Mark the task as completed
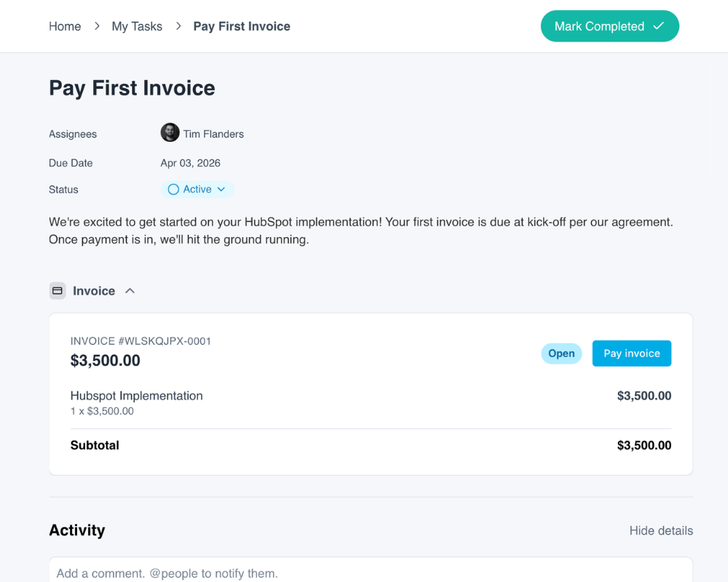 coord(609,26)
